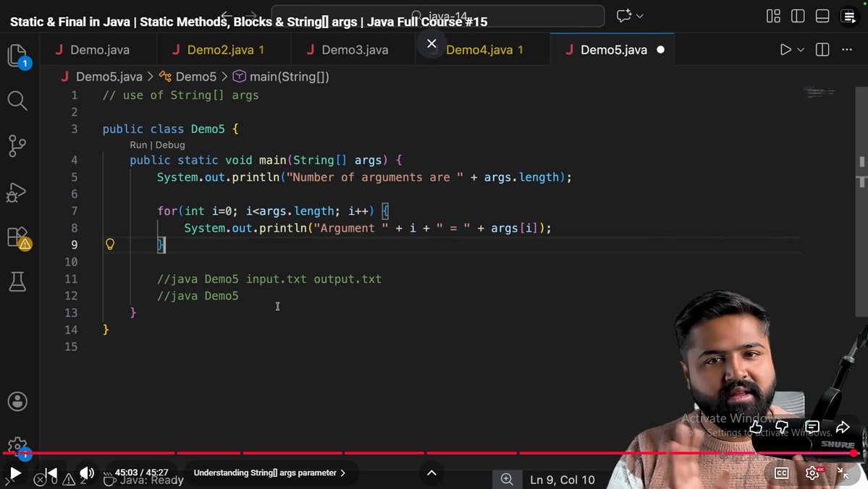Click the YouTube dislike thumbs-down icon
This screenshot has height=489, width=868.
coord(782,427)
